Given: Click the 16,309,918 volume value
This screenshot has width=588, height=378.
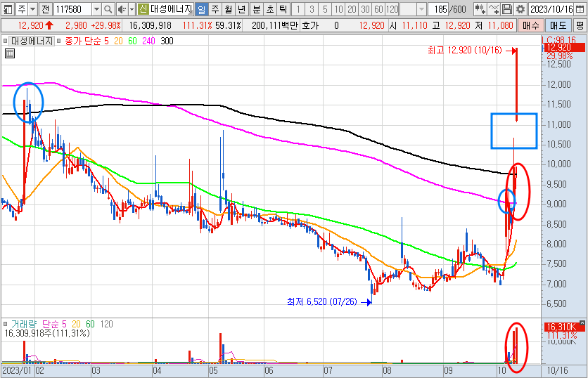Looking at the screenshot, I should 150,25.
